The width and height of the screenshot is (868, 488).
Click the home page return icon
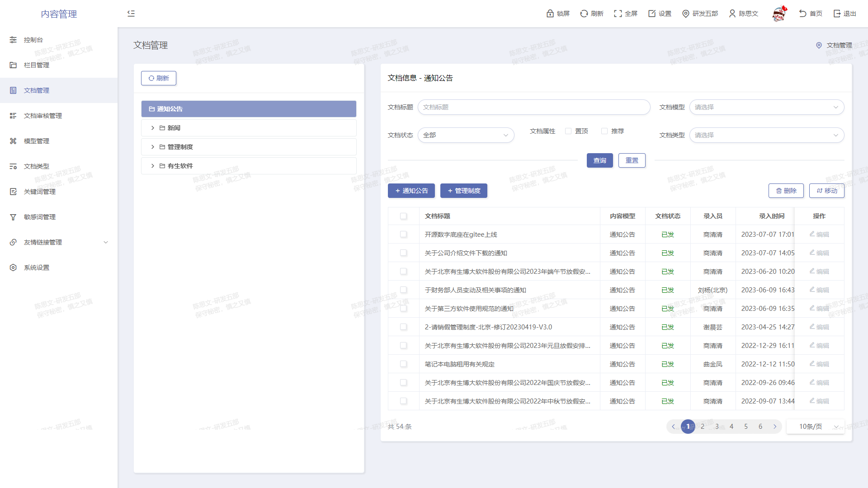click(802, 14)
